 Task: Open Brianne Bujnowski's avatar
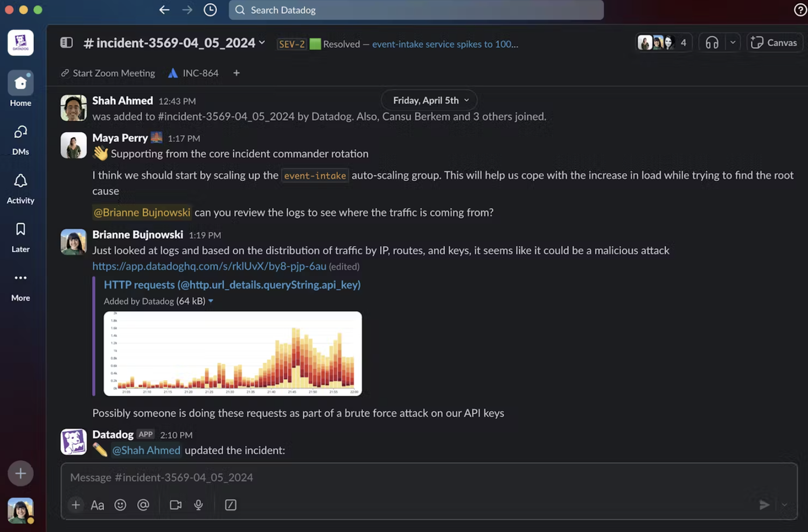coord(73,242)
